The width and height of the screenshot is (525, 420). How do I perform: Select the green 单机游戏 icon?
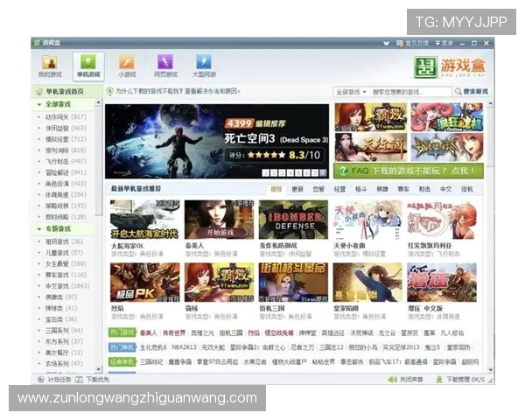(88, 62)
